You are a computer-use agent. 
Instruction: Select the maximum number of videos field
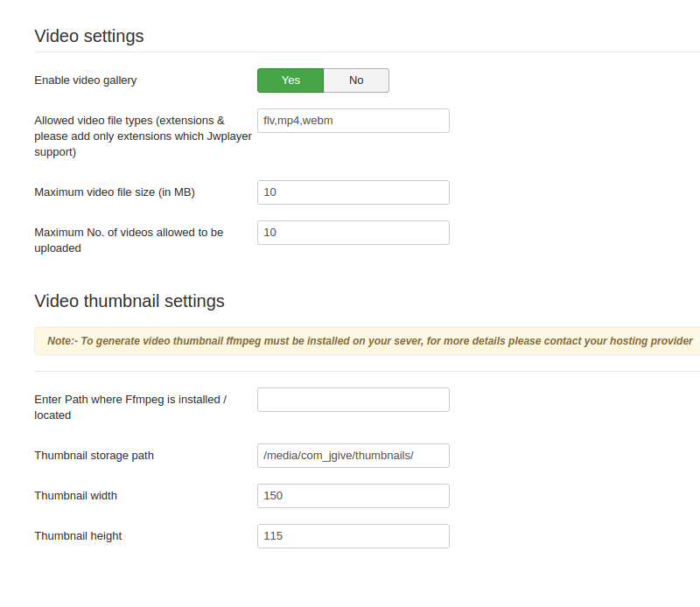click(x=353, y=233)
